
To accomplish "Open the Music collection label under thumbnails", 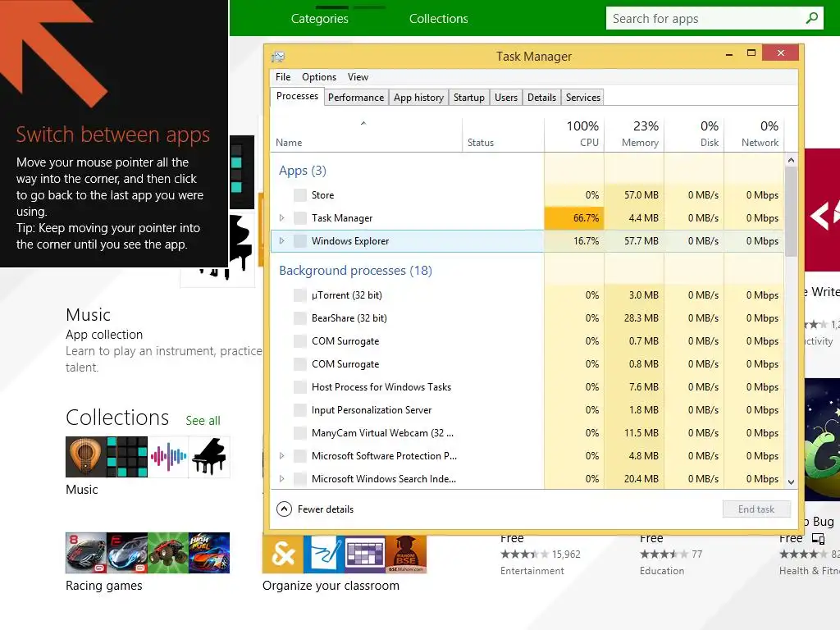I will [x=81, y=490].
